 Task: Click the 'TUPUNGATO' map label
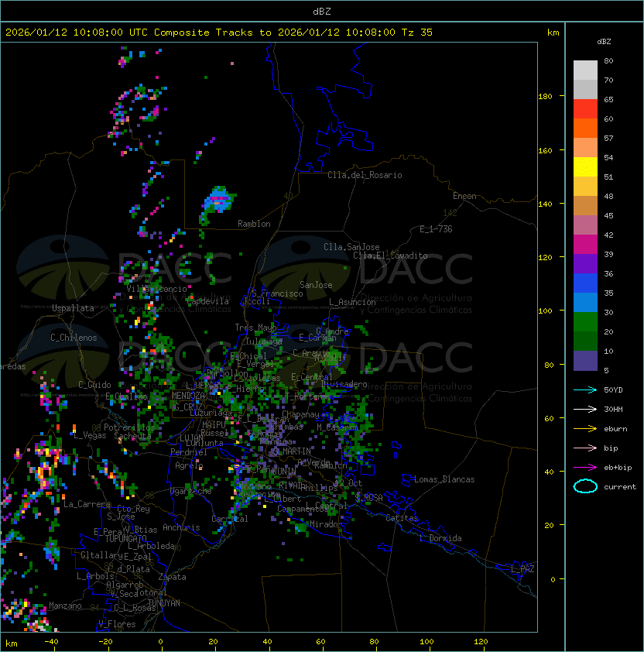tap(126, 538)
